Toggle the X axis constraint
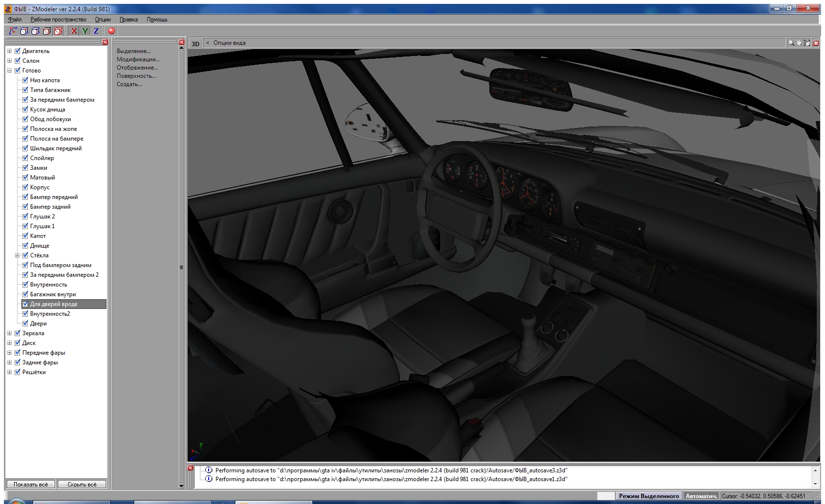 click(x=73, y=31)
